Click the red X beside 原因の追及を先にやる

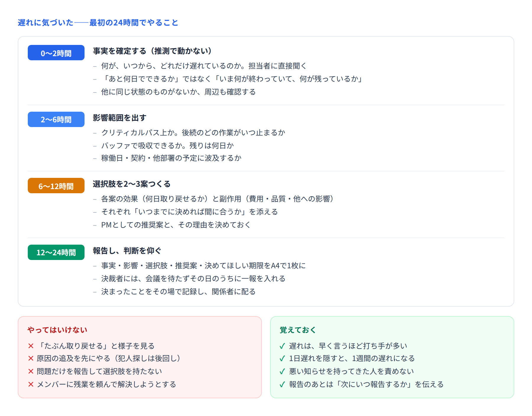click(x=31, y=358)
